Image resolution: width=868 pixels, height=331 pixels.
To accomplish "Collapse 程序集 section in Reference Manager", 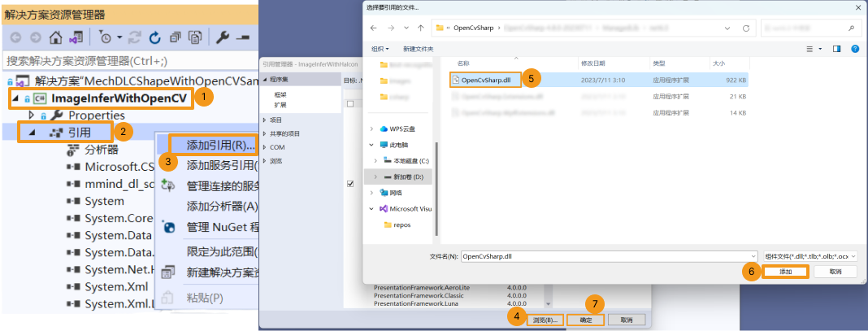I will pyautogui.click(x=265, y=80).
